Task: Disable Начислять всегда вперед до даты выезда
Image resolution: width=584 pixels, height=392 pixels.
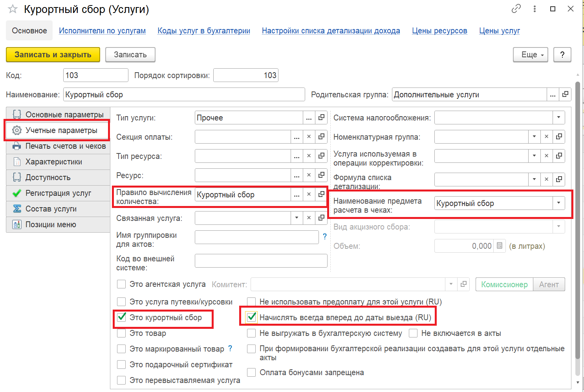Action: click(x=251, y=317)
